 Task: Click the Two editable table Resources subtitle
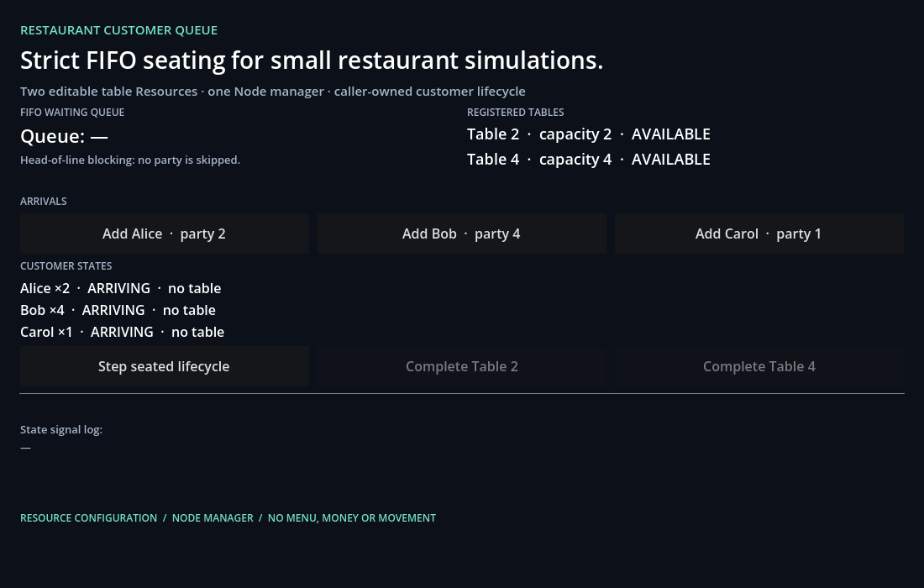pos(273,92)
